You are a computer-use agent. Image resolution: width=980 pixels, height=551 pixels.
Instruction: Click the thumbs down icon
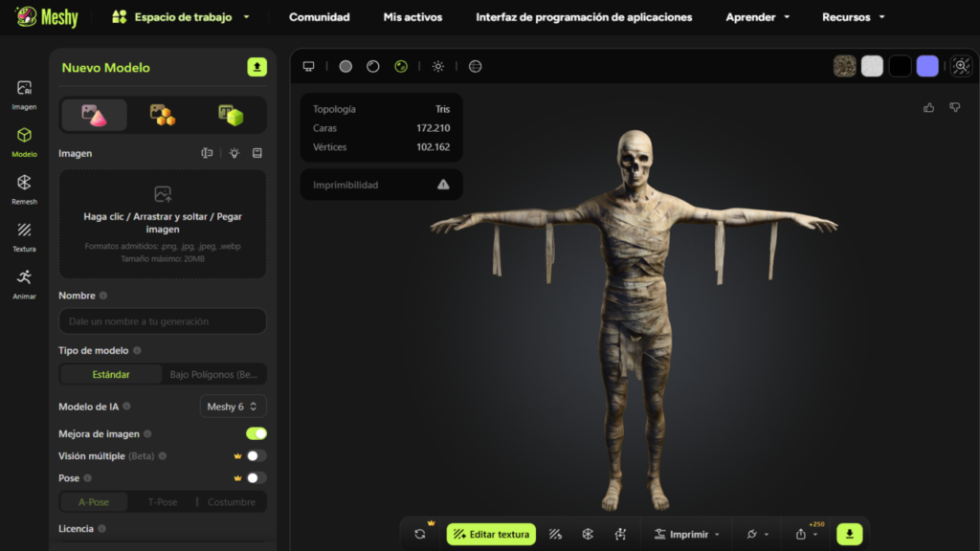955,107
